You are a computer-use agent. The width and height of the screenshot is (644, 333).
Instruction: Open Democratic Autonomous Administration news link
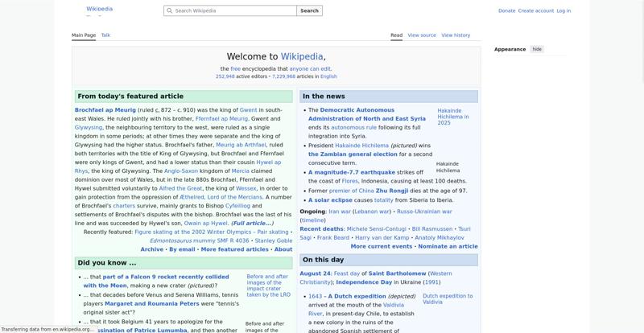pos(367,114)
